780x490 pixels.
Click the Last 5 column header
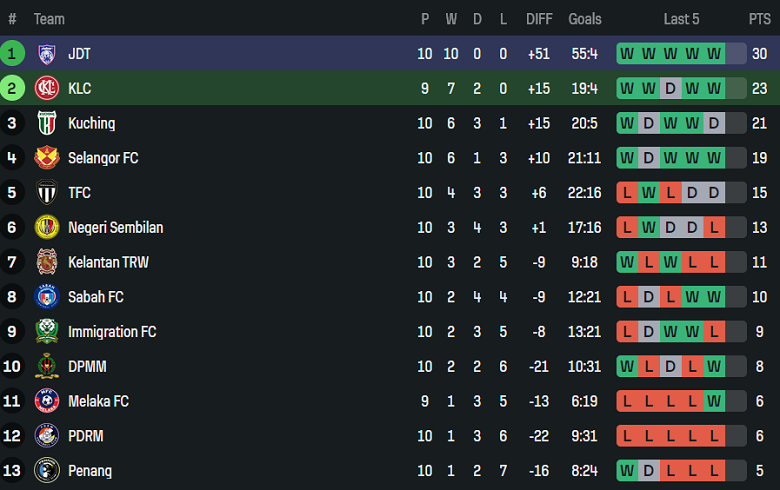point(681,19)
